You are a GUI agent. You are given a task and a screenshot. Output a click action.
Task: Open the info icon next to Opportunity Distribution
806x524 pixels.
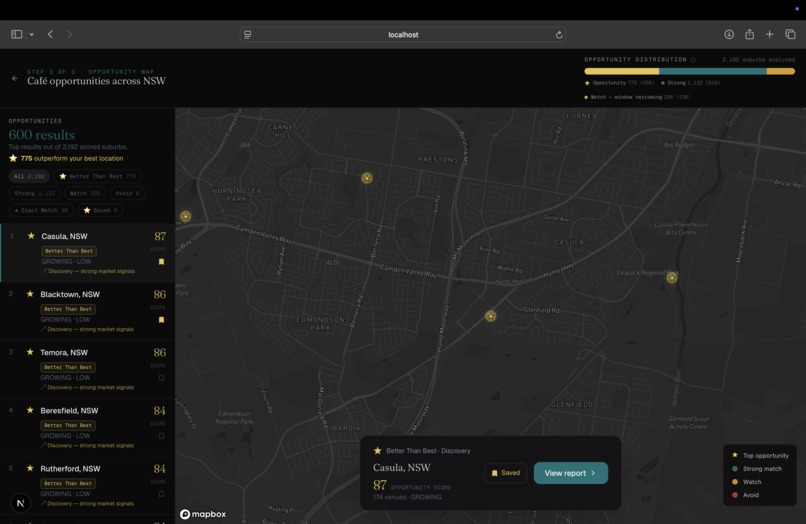693,60
